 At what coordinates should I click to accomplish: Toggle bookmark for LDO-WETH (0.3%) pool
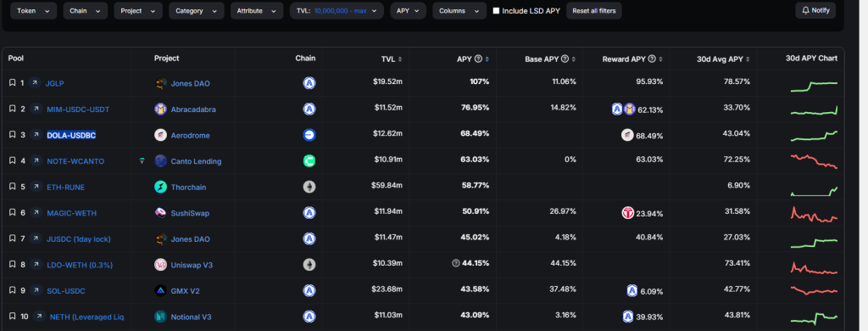[12, 265]
